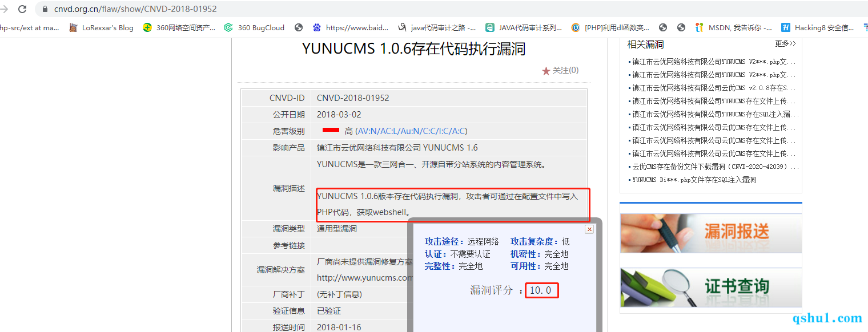Click the CNVD-2018-01952 ID value
Screen dimensions: 868x332
[353, 98]
